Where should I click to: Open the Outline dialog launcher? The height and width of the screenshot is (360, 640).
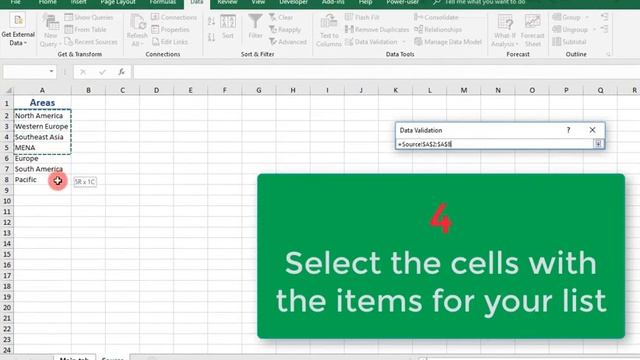(608, 54)
